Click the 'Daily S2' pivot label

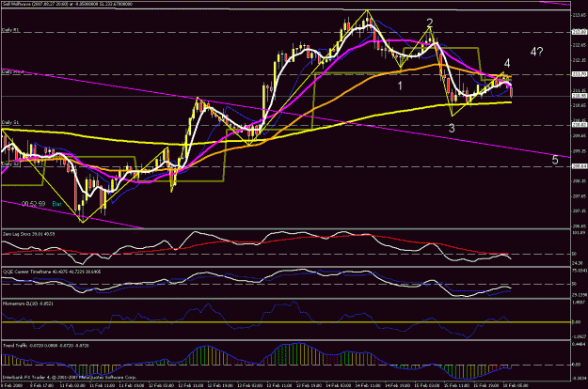[x=11, y=164]
